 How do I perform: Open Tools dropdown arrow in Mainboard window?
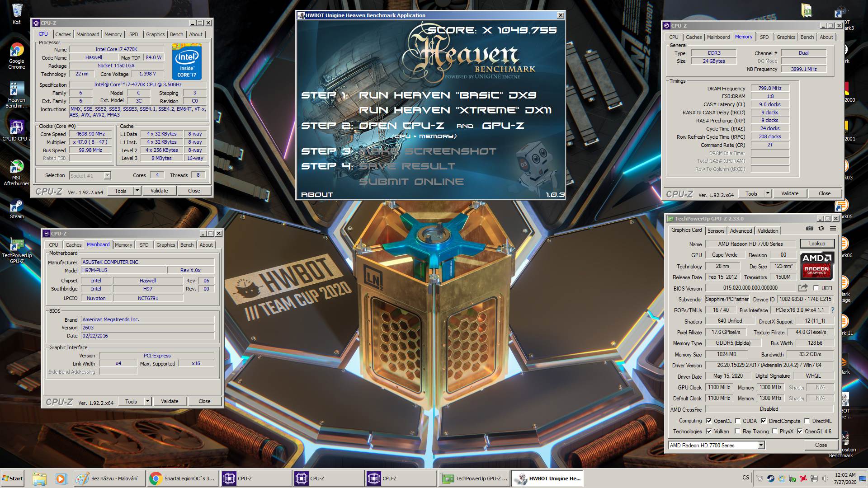(147, 401)
